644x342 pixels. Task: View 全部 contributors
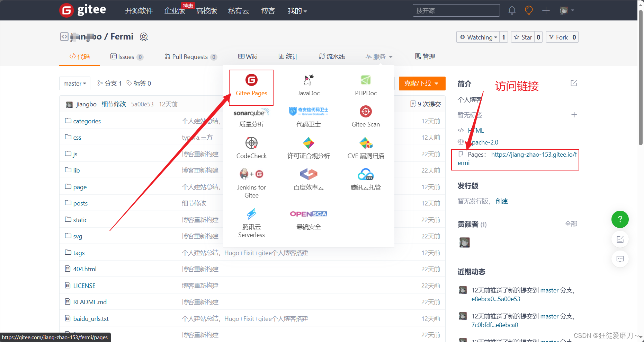click(571, 224)
